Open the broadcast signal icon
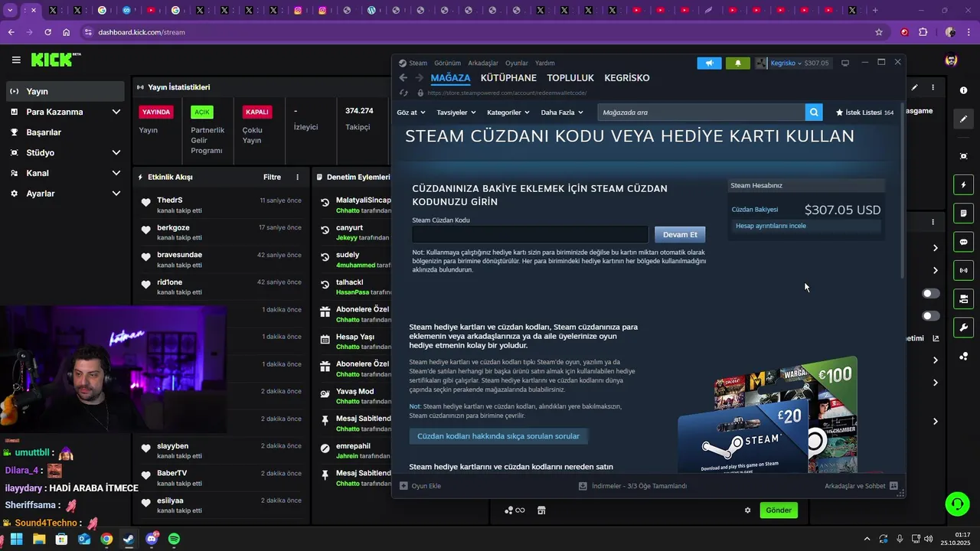Screen dimensions: 980x551 (963, 270)
